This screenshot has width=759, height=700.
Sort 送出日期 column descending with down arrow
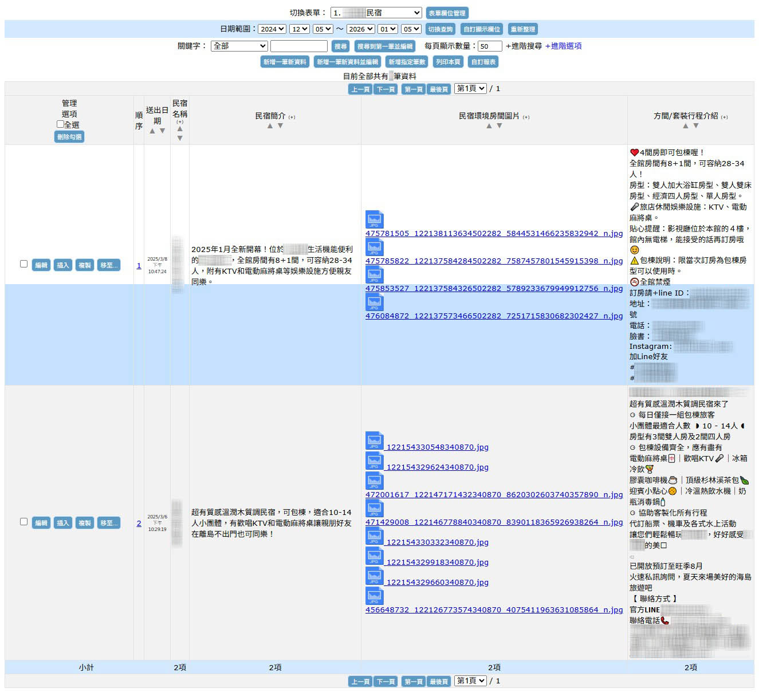163,131
